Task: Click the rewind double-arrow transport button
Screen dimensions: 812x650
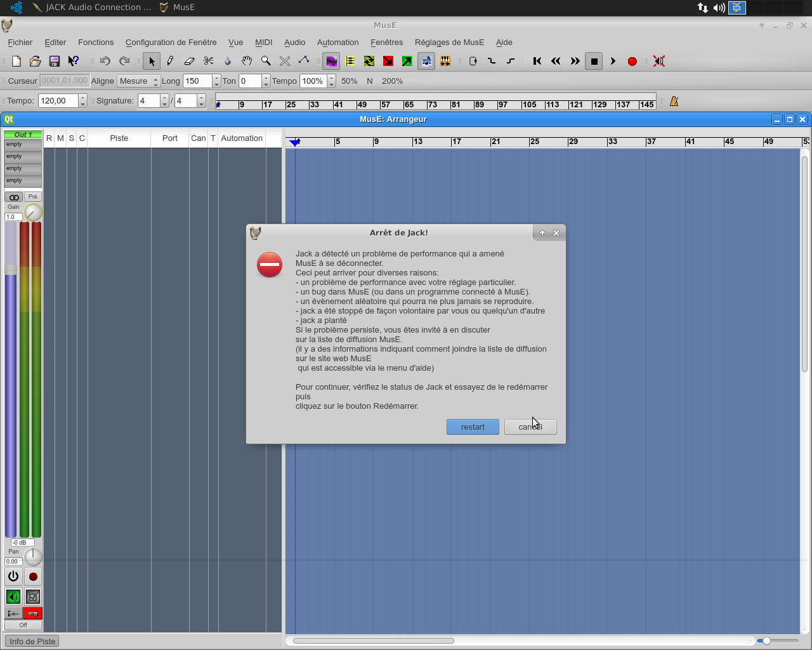Action: (556, 61)
